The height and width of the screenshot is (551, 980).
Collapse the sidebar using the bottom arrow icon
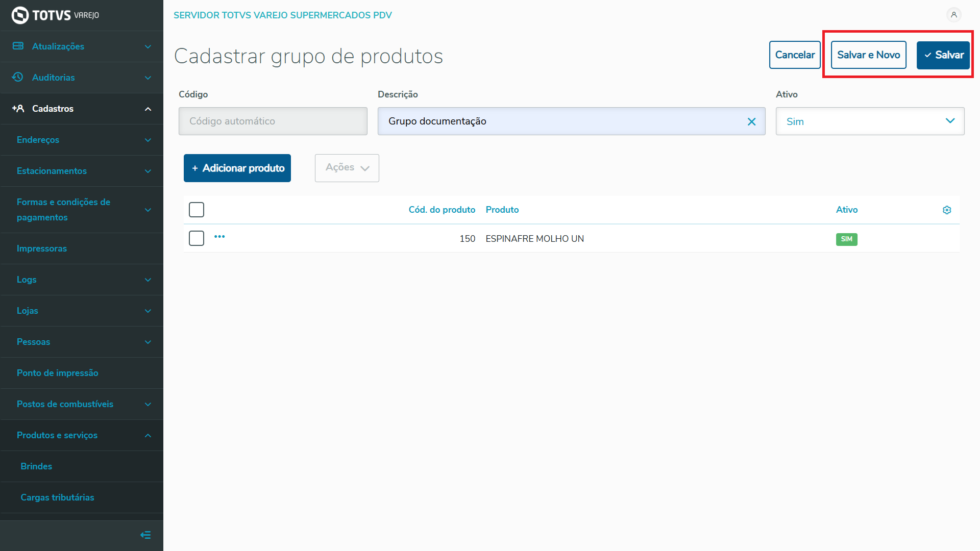click(145, 535)
